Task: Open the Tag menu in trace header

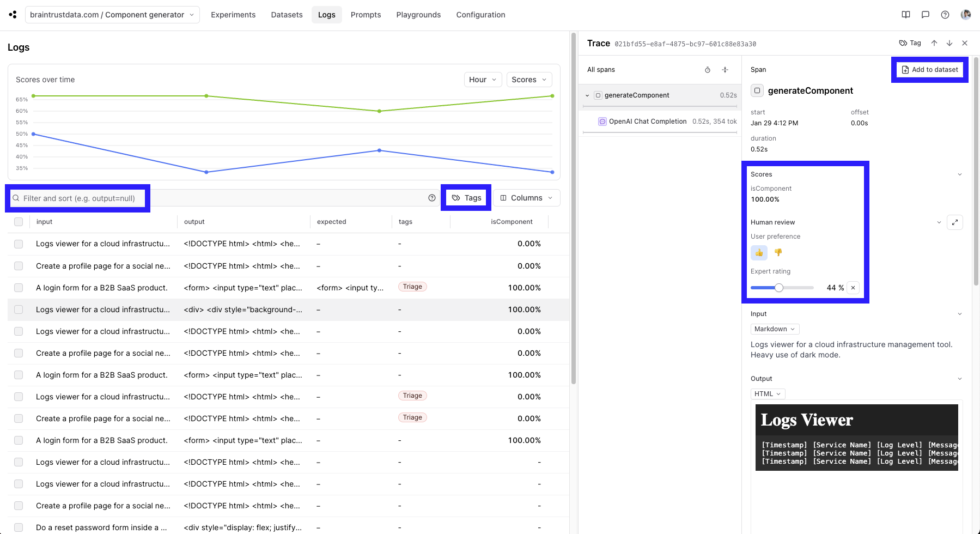Action: [x=910, y=43]
